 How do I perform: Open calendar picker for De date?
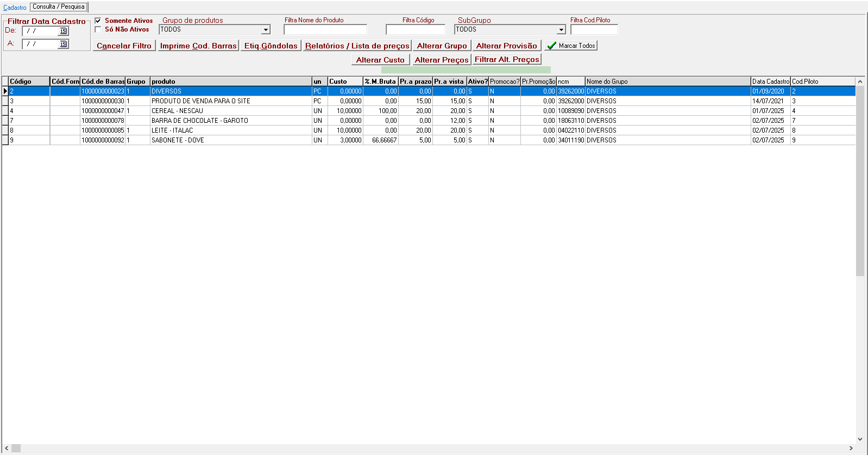coord(63,31)
